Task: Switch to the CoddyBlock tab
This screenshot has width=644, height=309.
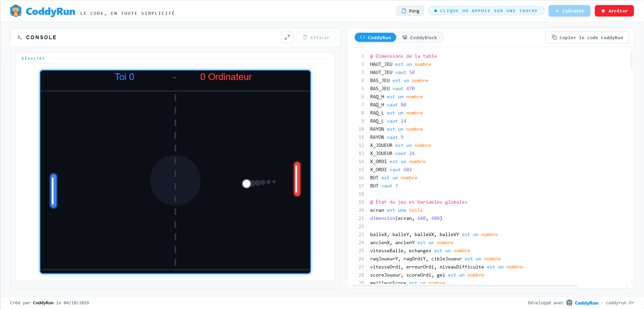Action: tap(419, 37)
